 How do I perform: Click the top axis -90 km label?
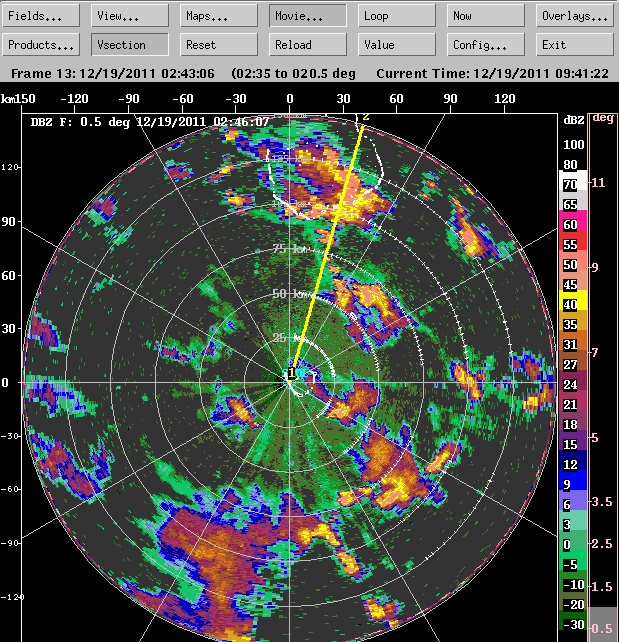tap(129, 99)
